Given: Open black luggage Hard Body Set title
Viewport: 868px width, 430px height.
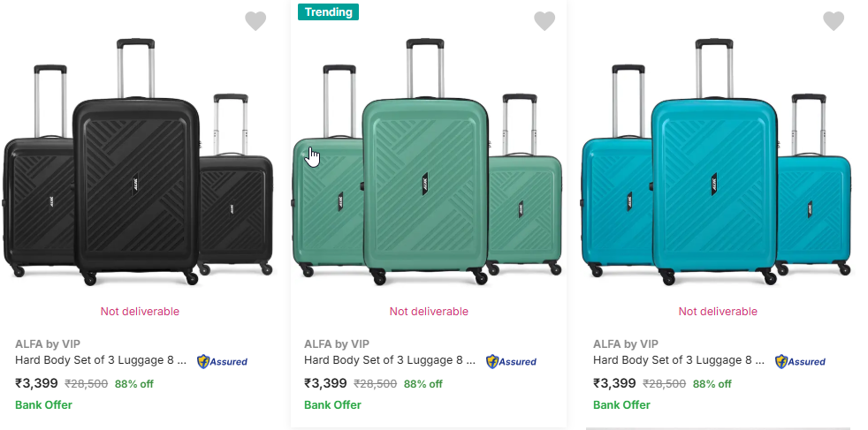Looking at the screenshot, I should point(101,360).
